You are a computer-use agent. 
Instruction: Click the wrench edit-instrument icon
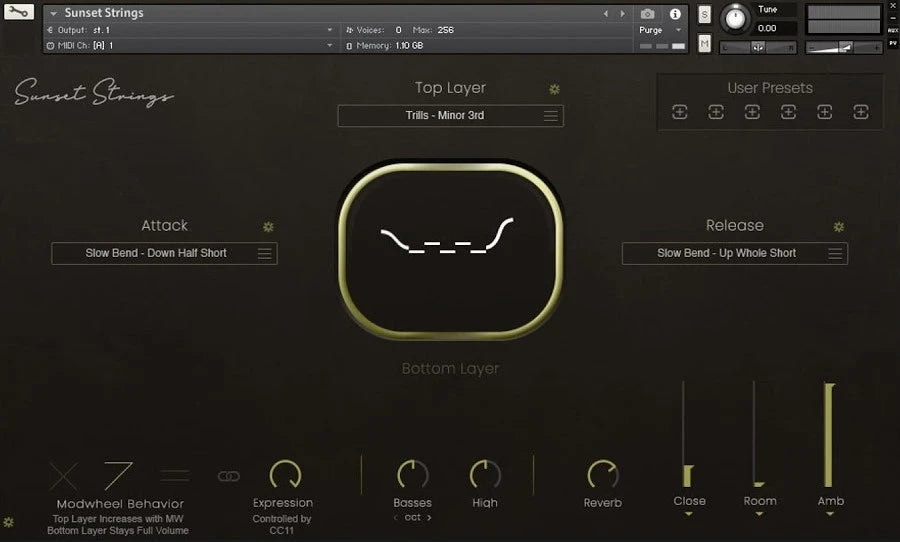pyautogui.click(x=19, y=13)
